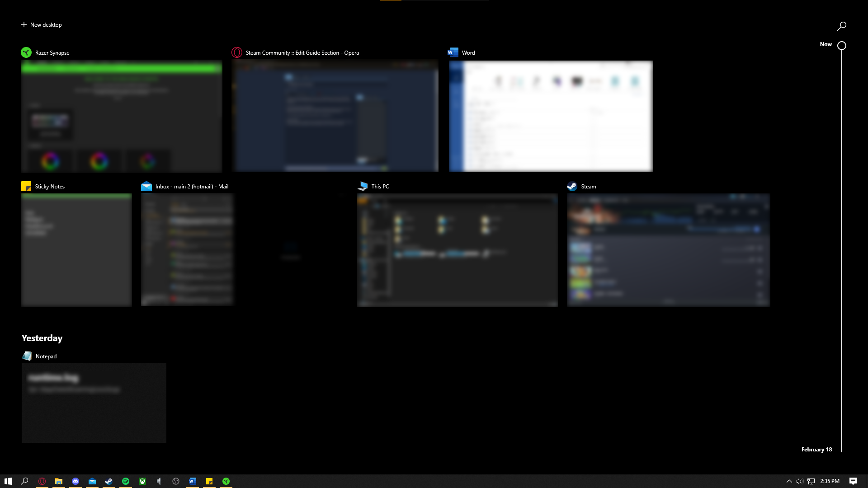Open the volume control in system tray

[799, 481]
